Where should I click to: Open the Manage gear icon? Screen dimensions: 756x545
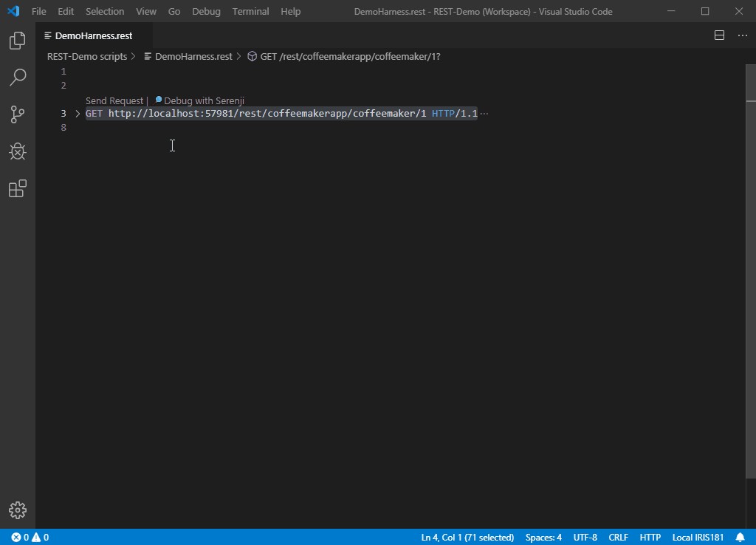pos(17,510)
